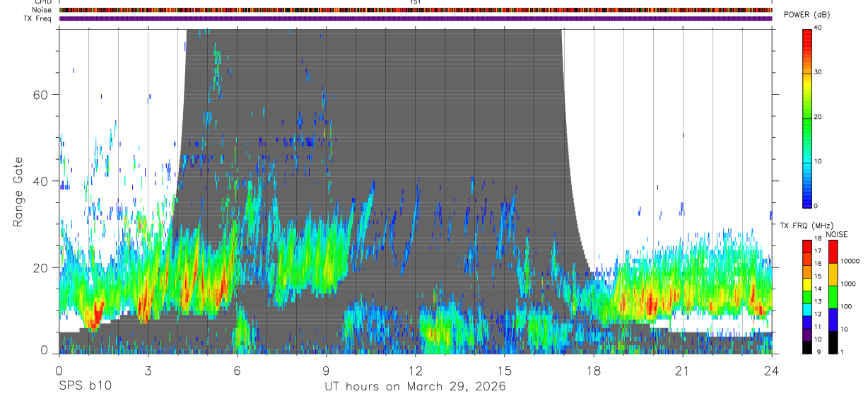Click the '100' label on NOISE scale
The height and width of the screenshot is (401, 868).
click(x=845, y=307)
